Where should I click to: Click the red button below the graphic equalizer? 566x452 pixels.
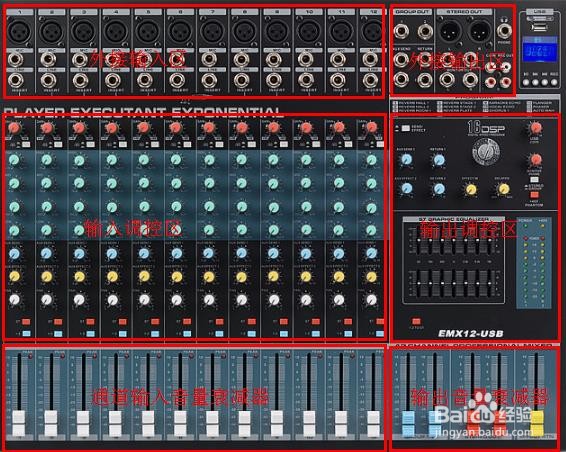coord(416,321)
